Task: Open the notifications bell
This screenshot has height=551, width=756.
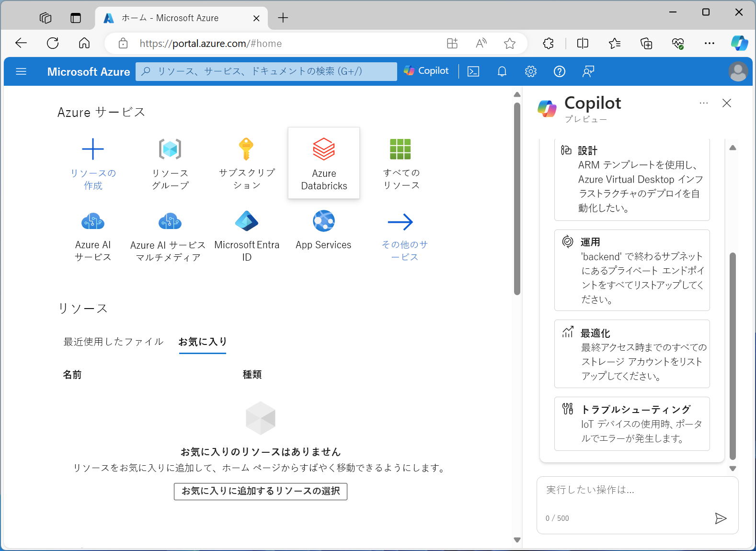Action: pos(502,71)
